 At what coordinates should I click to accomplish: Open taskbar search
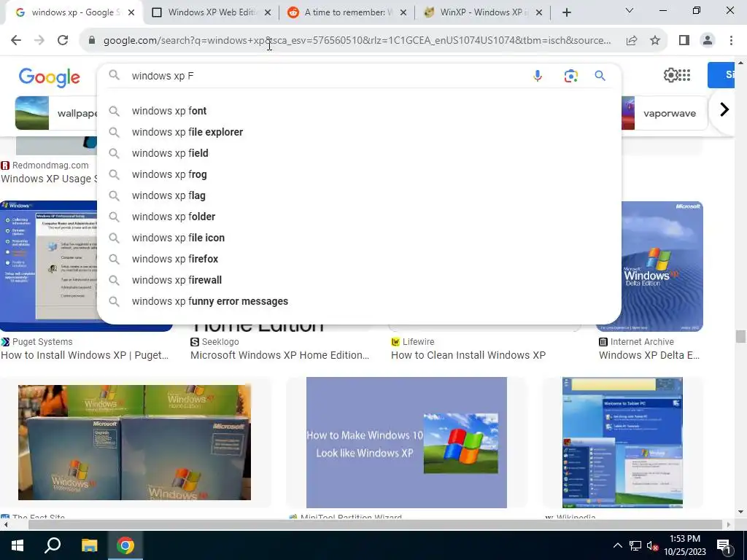point(53,545)
